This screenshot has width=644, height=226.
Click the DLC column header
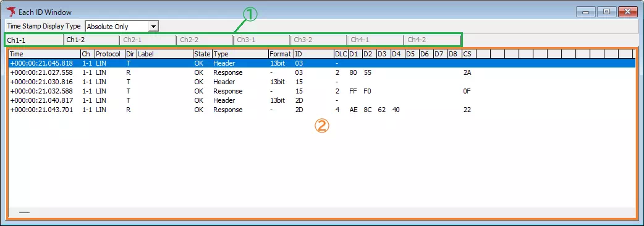tap(341, 54)
